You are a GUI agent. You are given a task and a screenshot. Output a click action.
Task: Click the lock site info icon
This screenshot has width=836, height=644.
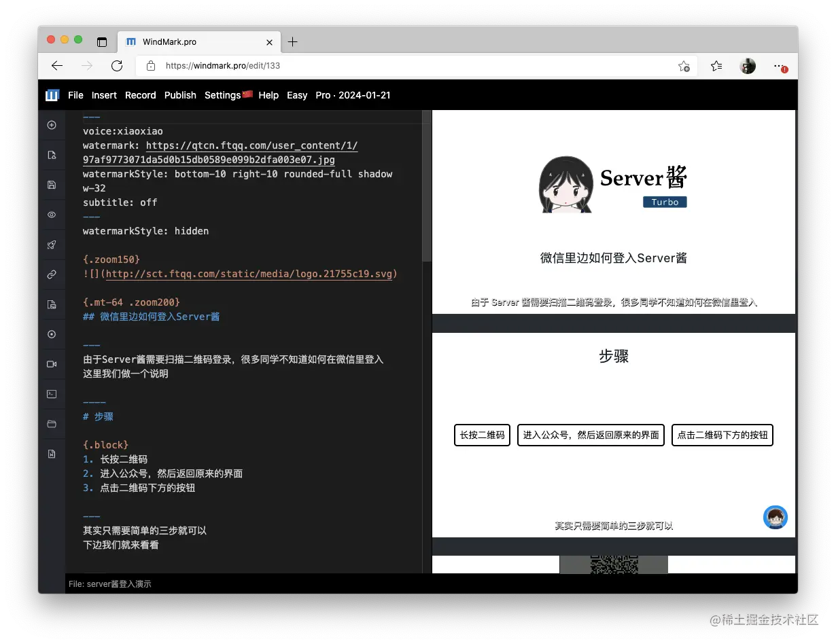pyautogui.click(x=151, y=66)
